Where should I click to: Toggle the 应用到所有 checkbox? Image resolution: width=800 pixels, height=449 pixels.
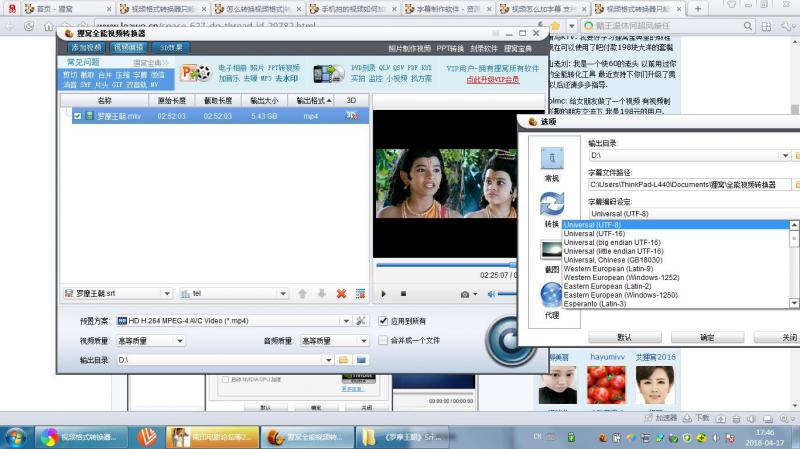click(383, 321)
